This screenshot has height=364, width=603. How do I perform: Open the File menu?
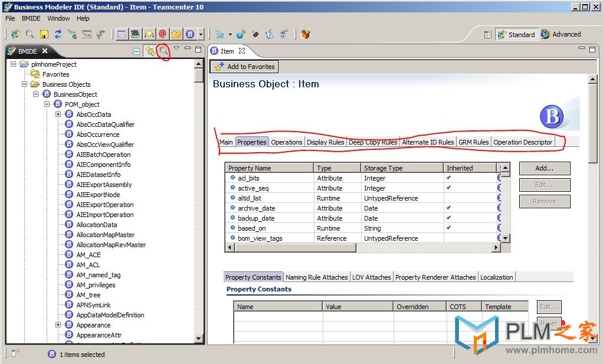pos(10,18)
